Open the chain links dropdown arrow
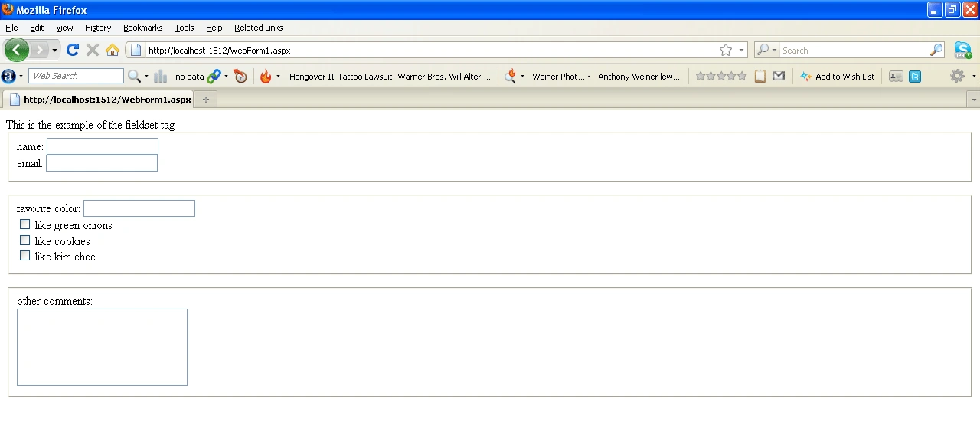 tap(226, 77)
